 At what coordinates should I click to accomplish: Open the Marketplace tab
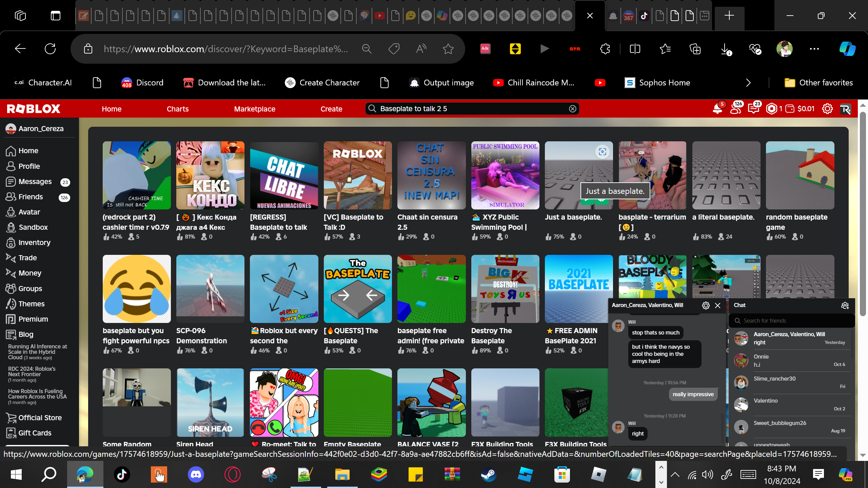(254, 109)
